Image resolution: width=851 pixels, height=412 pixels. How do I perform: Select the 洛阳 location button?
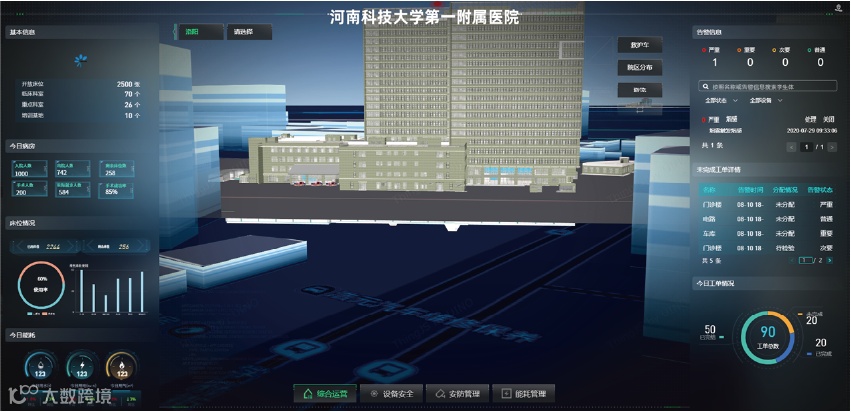pos(200,31)
